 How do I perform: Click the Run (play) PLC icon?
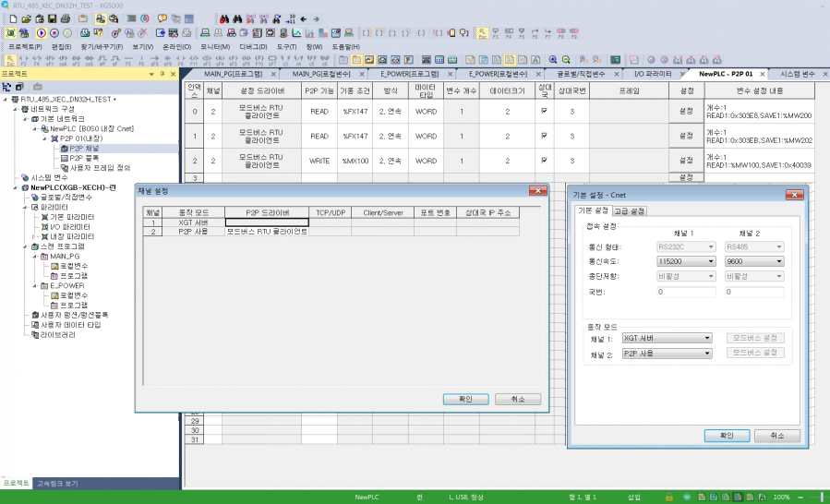pos(42,33)
